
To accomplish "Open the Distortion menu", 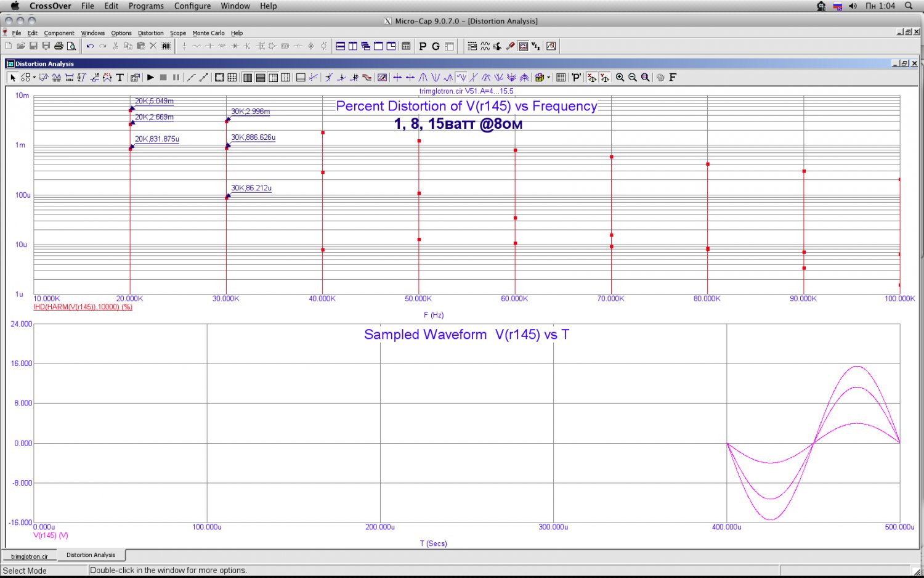I will [150, 33].
